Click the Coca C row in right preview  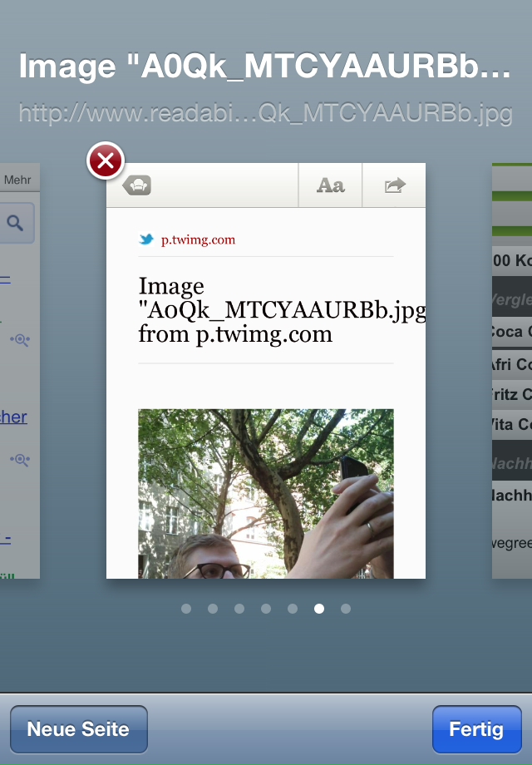[x=511, y=332]
